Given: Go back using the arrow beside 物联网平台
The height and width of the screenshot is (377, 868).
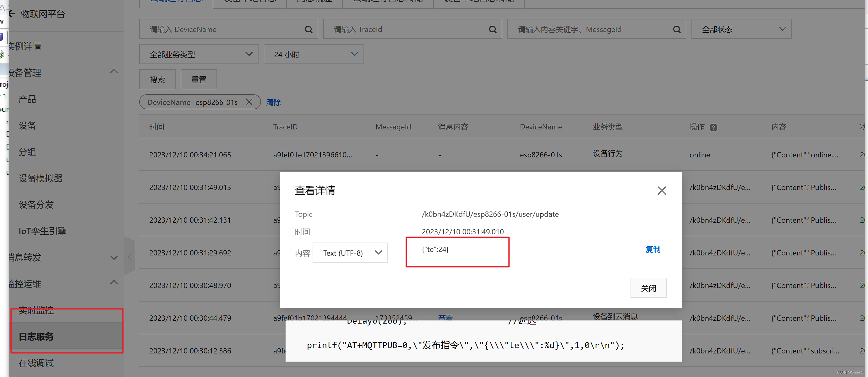Looking at the screenshot, I should point(12,14).
